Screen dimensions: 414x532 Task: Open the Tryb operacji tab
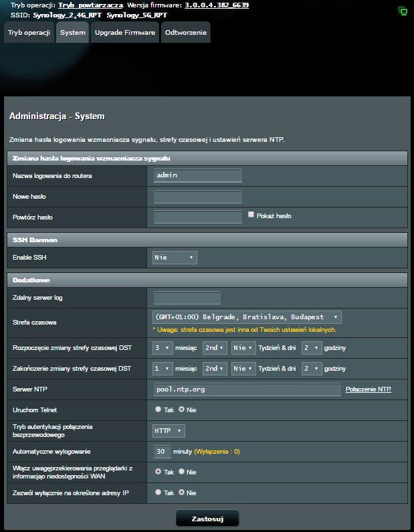point(29,33)
